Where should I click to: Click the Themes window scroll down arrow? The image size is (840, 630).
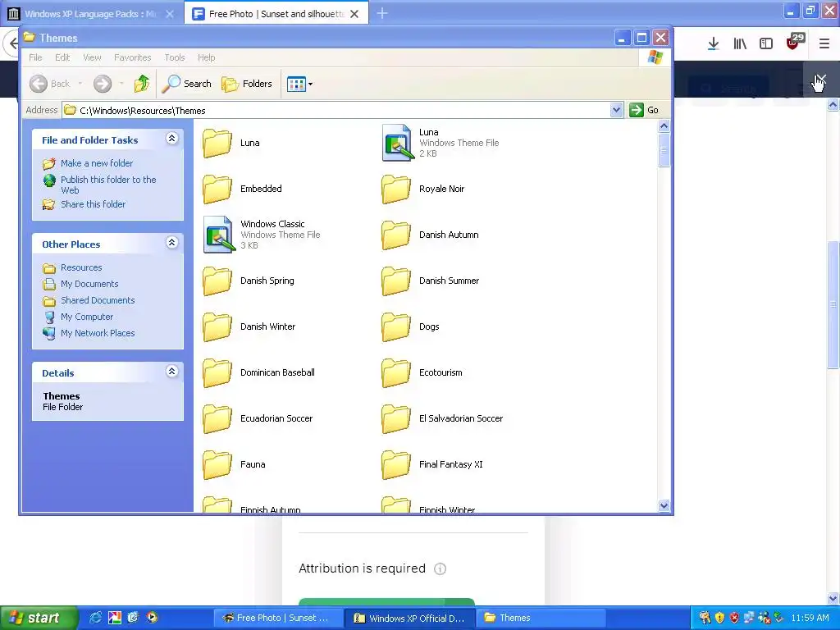(x=664, y=505)
